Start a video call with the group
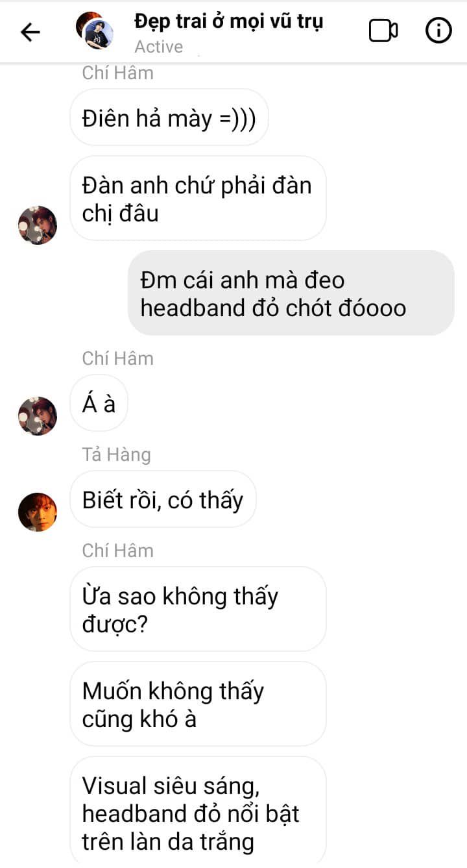This screenshot has height=868, width=467. (x=383, y=31)
